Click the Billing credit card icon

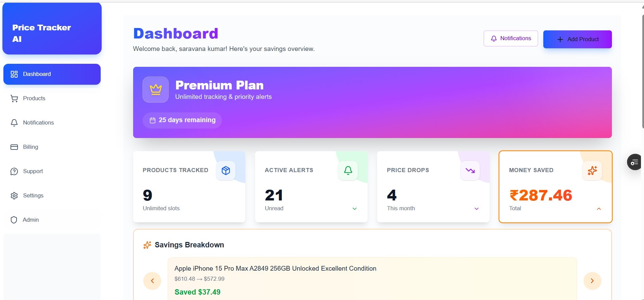pyautogui.click(x=14, y=147)
